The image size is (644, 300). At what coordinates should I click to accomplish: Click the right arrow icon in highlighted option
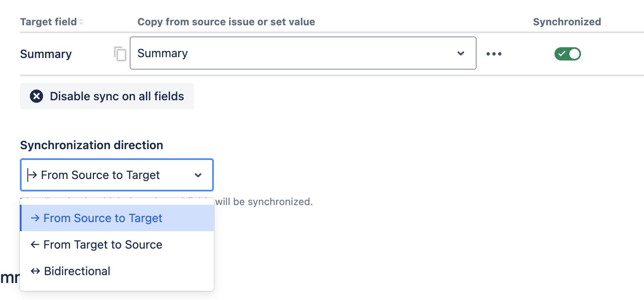click(35, 218)
